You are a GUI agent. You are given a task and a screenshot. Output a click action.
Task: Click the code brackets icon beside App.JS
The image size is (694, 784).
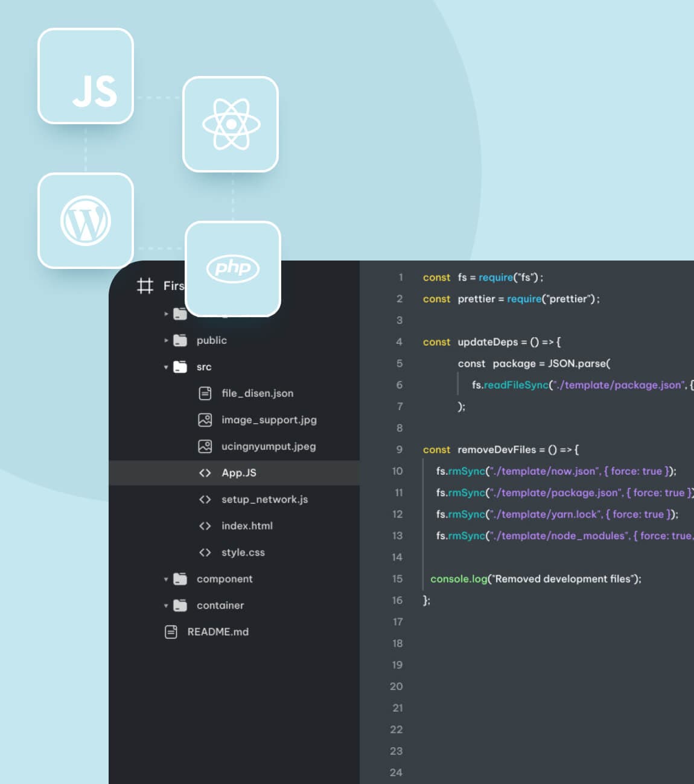(205, 473)
